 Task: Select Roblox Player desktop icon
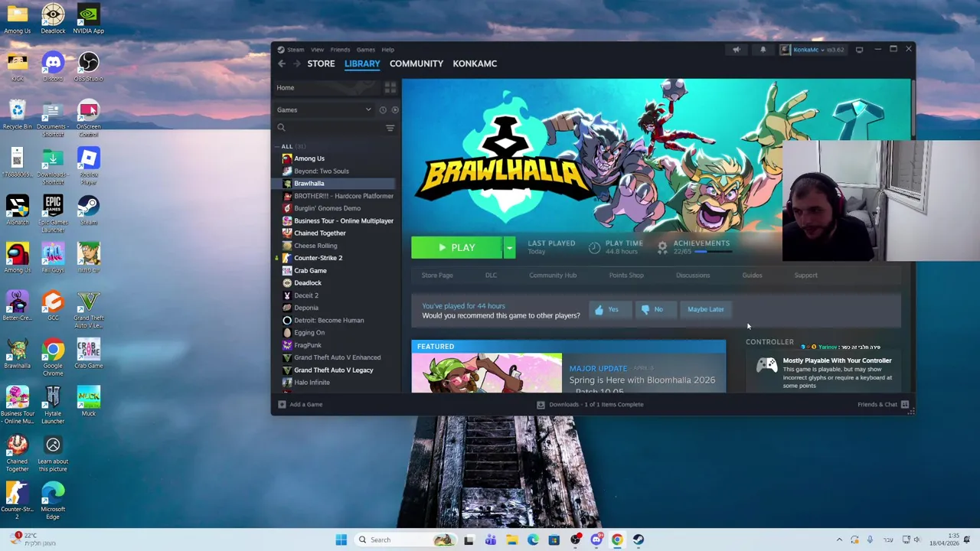tap(88, 166)
